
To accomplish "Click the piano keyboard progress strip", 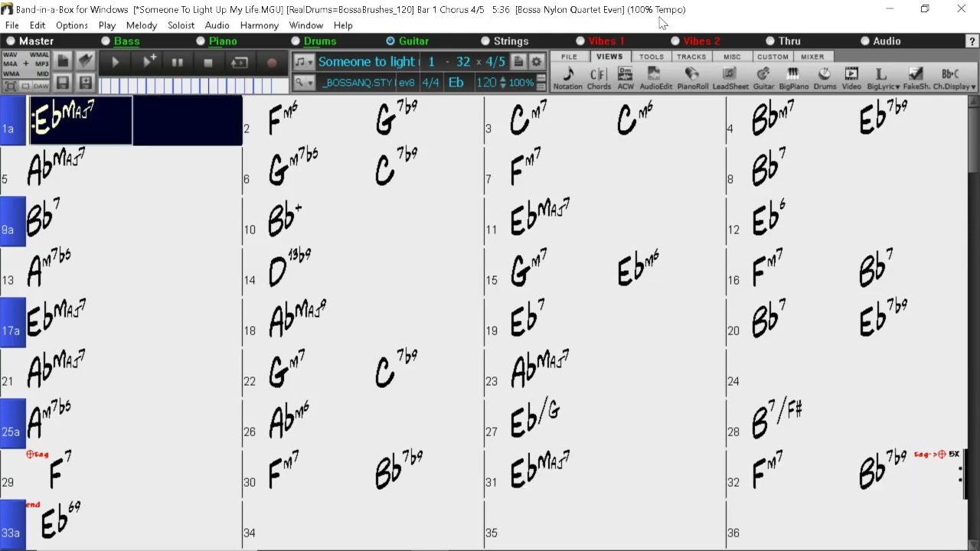I will coord(194,85).
